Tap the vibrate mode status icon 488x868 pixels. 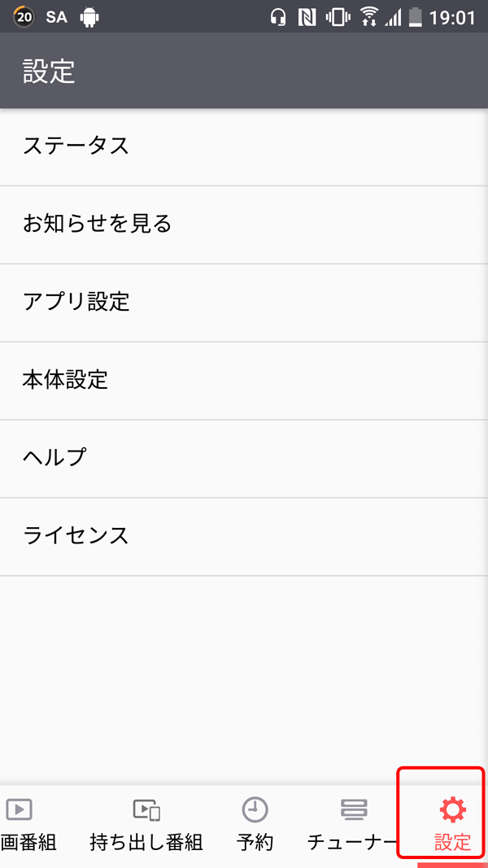(337, 18)
